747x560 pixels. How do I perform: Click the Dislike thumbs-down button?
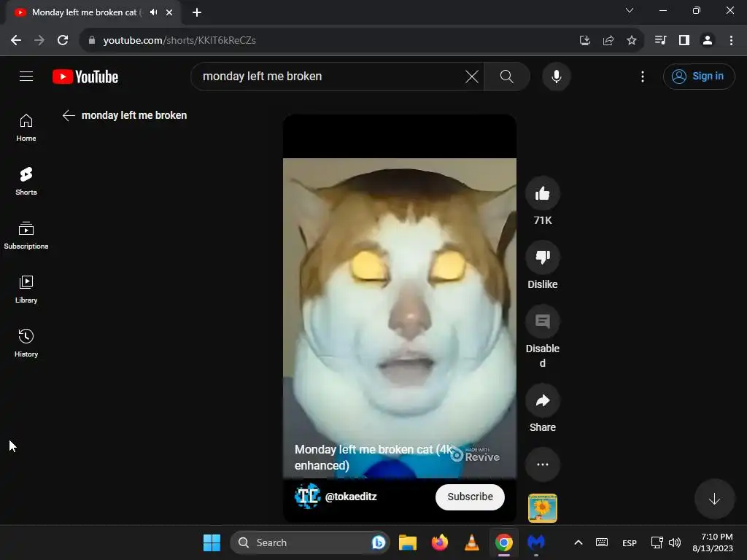coord(542,257)
